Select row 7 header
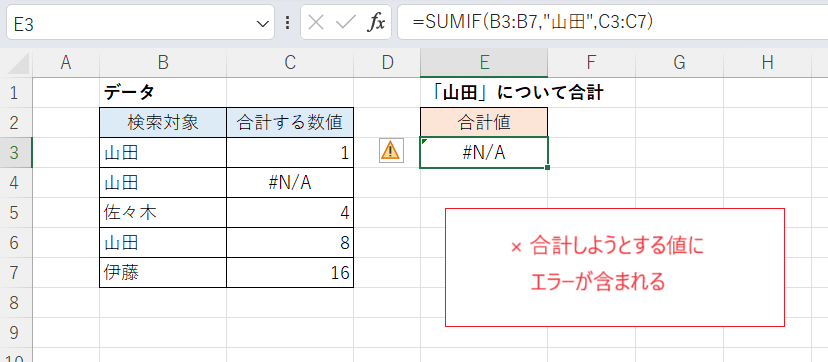The image size is (828, 362). [16, 273]
